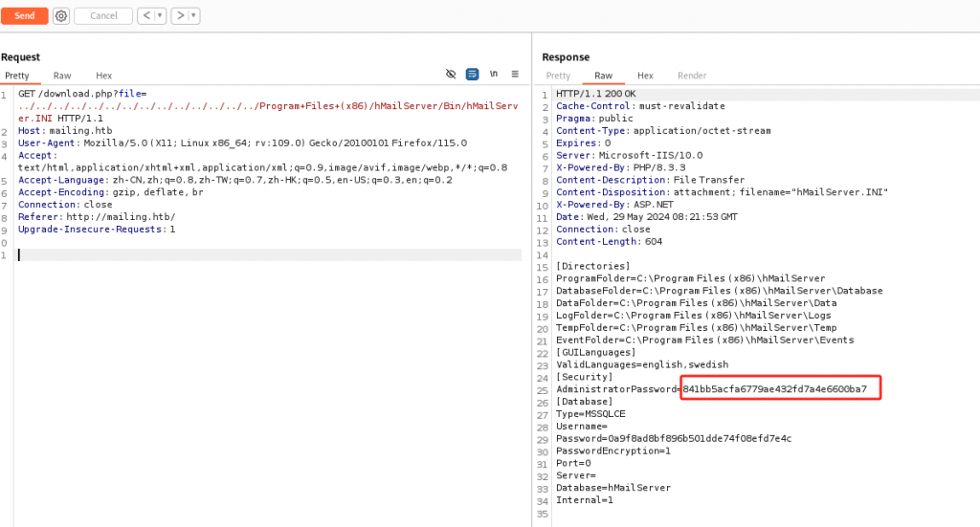Click the ValidLanguages=english,swedish line
The height and width of the screenshot is (527, 980).
pyautogui.click(x=642, y=364)
